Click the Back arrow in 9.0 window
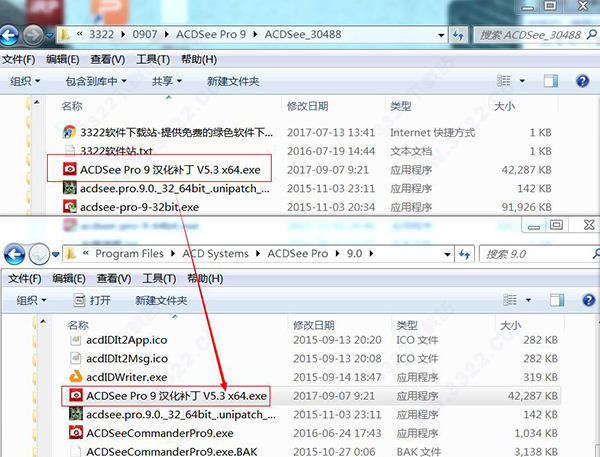 [15, 254]
